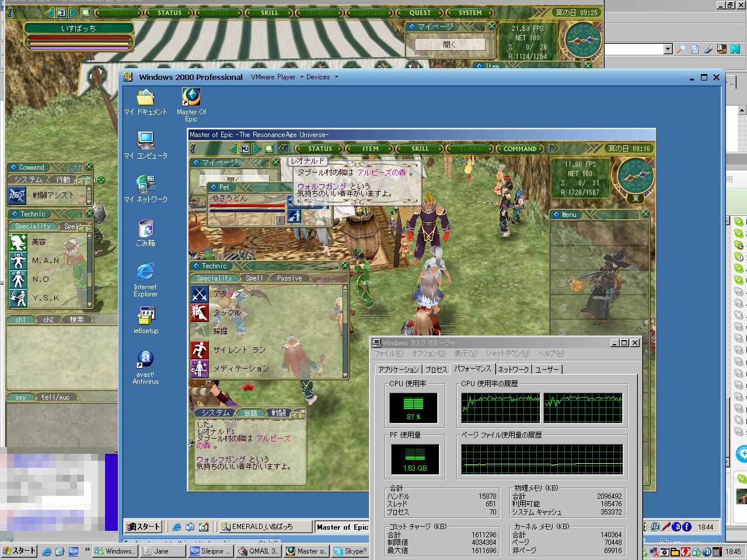
Task: Close the Technic panel in VM game
Action: click(345, 266)
